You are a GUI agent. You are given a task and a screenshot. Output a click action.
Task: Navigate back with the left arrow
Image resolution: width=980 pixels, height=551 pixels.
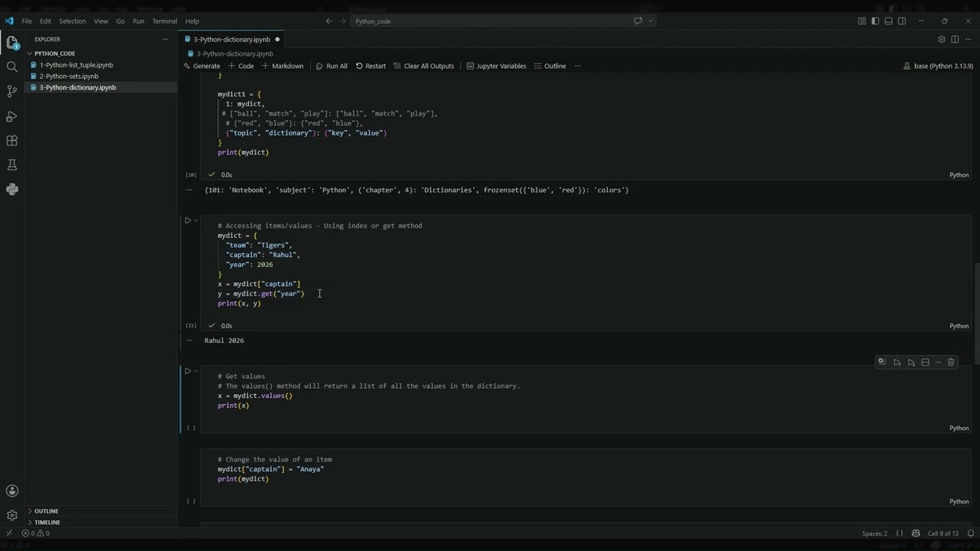[329, 21]
